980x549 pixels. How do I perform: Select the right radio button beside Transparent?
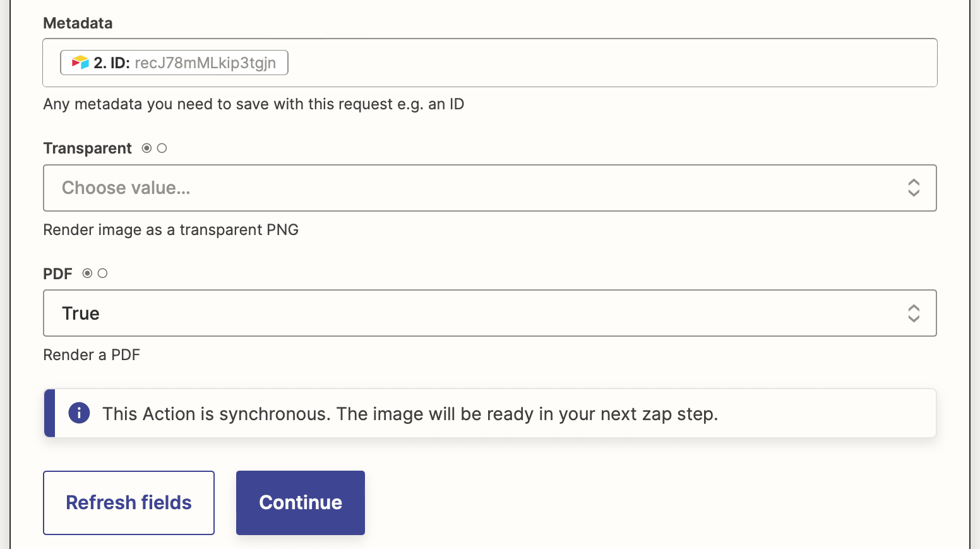click(x=162, y=148)
